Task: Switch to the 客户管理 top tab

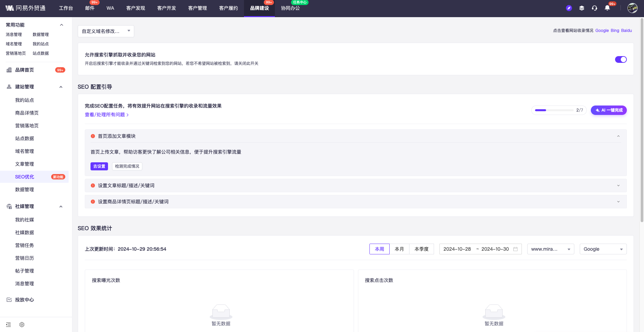Action: pos(198,8)
